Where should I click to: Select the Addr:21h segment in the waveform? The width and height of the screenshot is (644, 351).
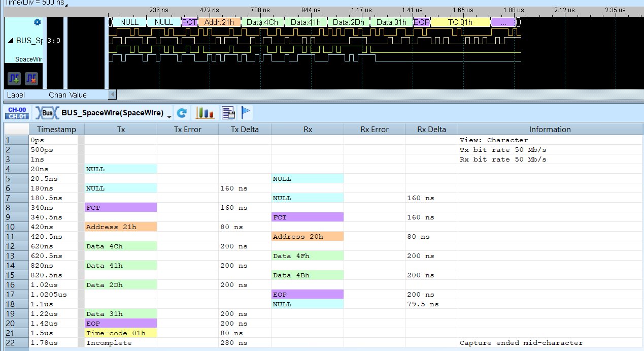[219, 22]
